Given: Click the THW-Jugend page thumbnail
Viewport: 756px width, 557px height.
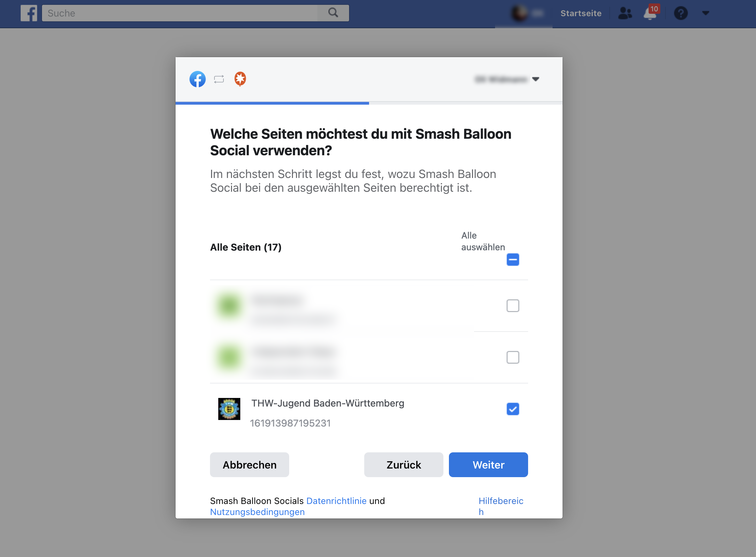Looking at the screenshot, I should 229,409.
